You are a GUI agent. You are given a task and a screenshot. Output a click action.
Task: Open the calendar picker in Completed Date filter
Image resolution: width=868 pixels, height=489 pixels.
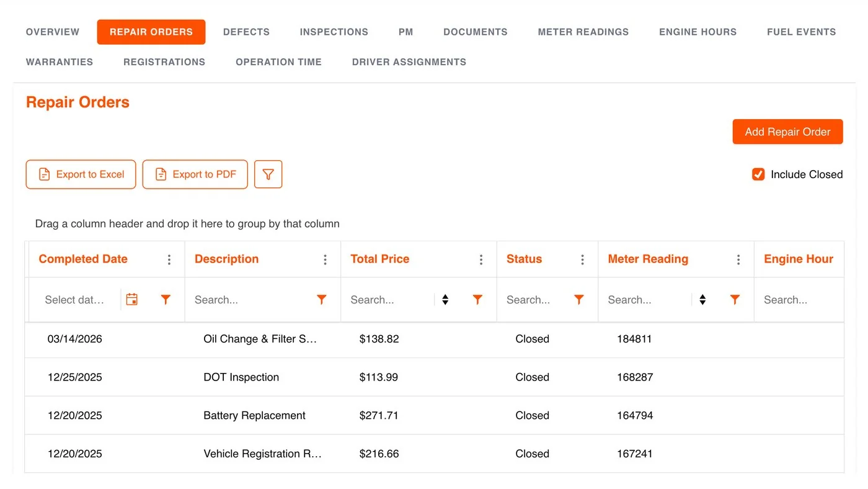pyautogui.click(x=131, y=300)
